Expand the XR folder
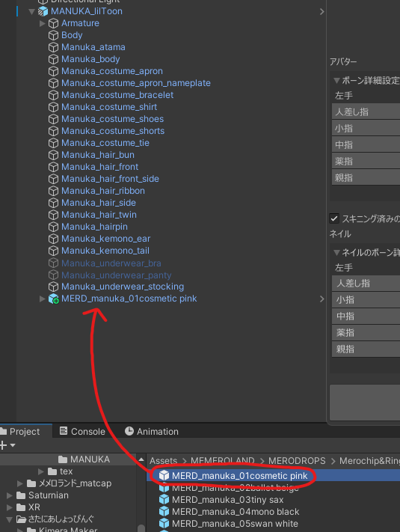This screenshot has height=532, width=400. (x=10, y=507)
